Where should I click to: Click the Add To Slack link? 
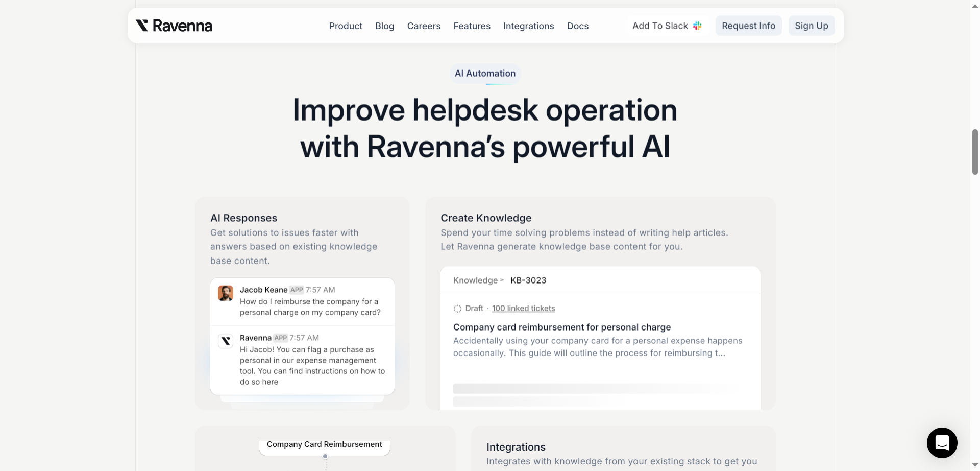tap(667, 26)
